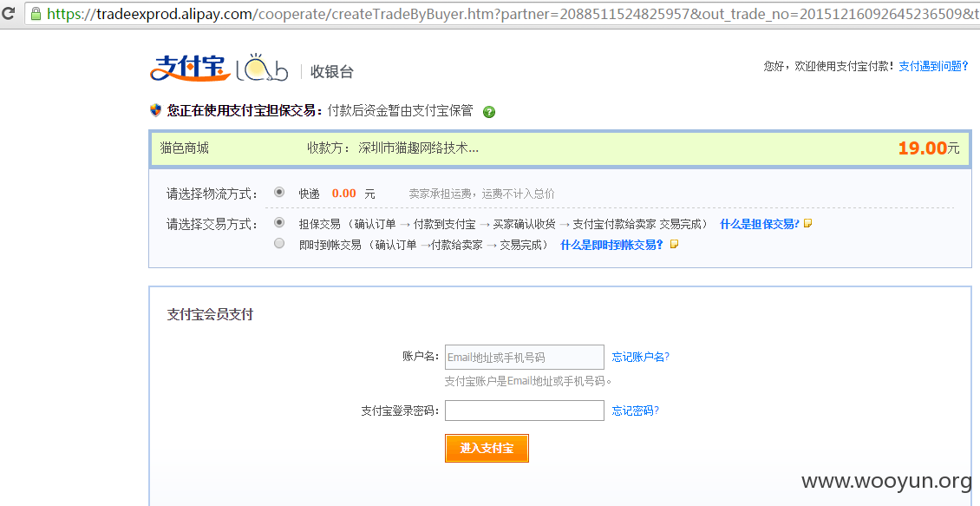
Task: Open the green question mark help icon
Action: tap(489, 112)
